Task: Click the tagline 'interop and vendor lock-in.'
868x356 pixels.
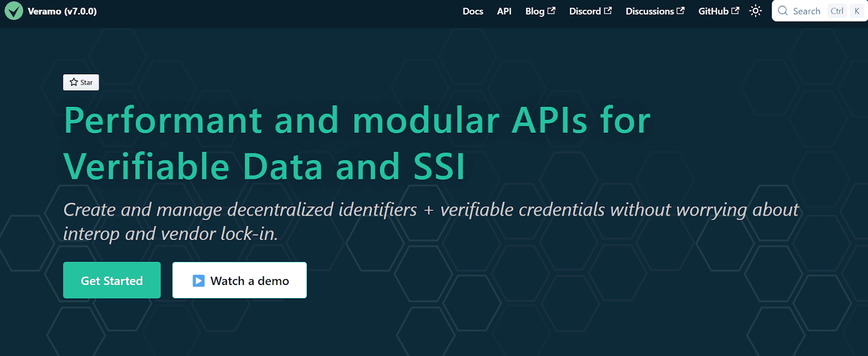Action: coord(170,234)
